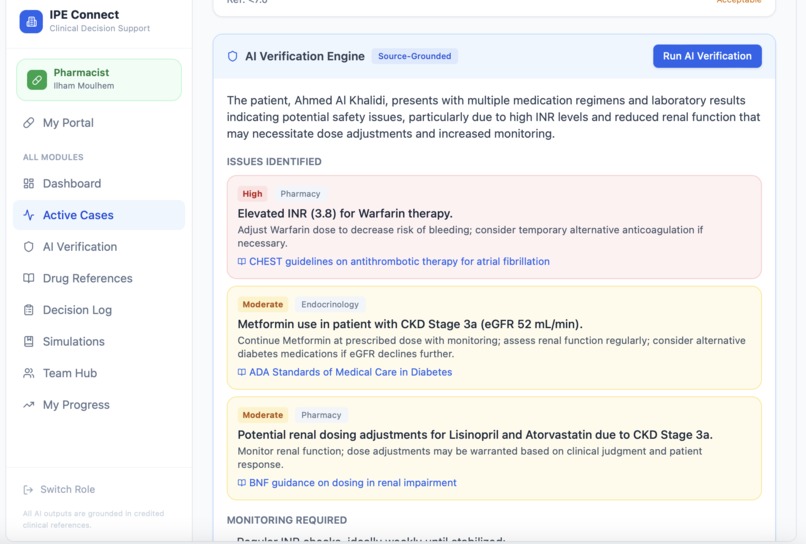Click the AI Verification shield icon in sidebar
This screenshot has width=806, height=544.
click(29, 247)
